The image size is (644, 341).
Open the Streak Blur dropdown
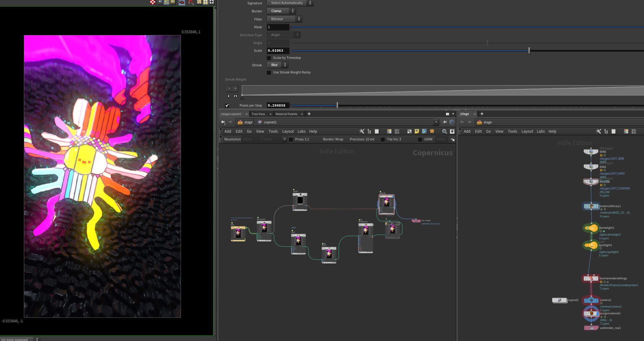(277, 65)
